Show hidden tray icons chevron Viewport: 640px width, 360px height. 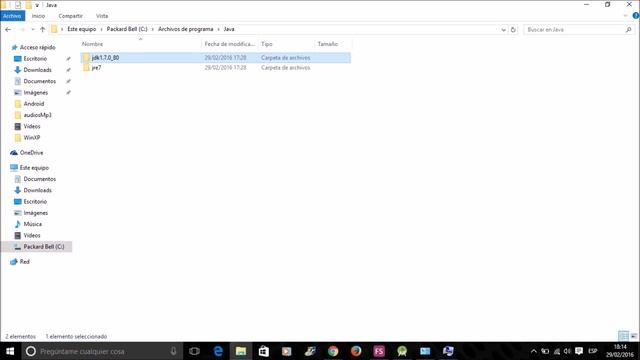click(x=533, y=351)
